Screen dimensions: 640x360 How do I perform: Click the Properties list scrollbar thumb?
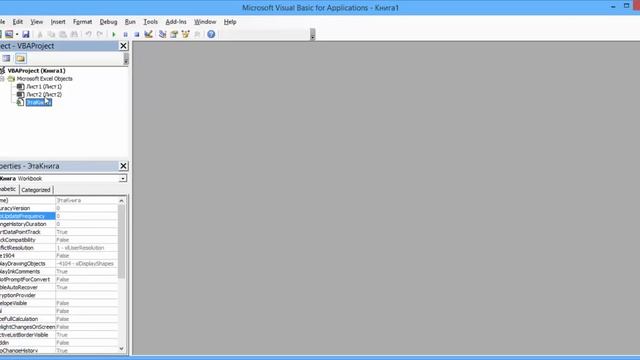coord(121,242)
